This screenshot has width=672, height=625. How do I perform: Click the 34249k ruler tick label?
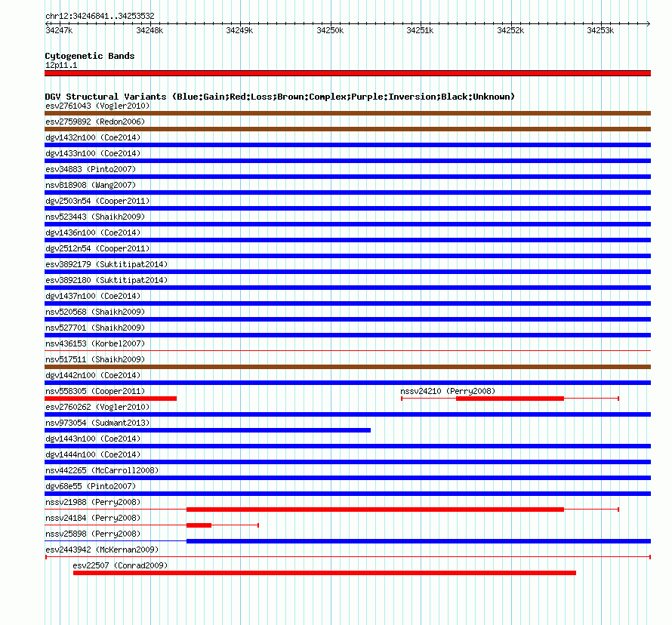[x=239, y=30]
